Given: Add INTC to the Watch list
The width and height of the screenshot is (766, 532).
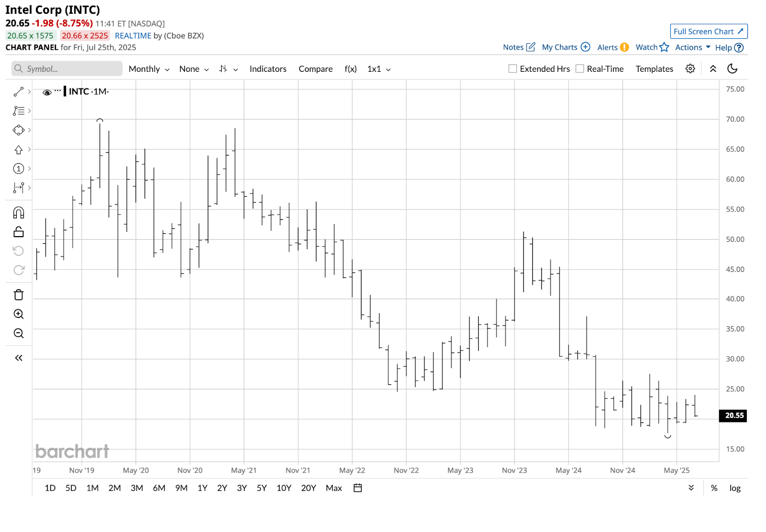Looking at the screenshot, I should click(652, 47).
